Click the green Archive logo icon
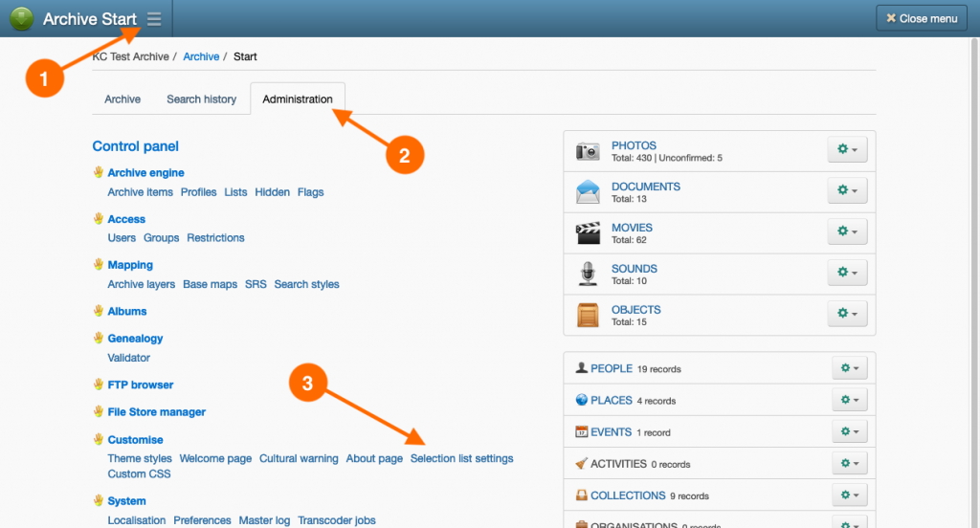980x528 pixels. tap(21, 19)
